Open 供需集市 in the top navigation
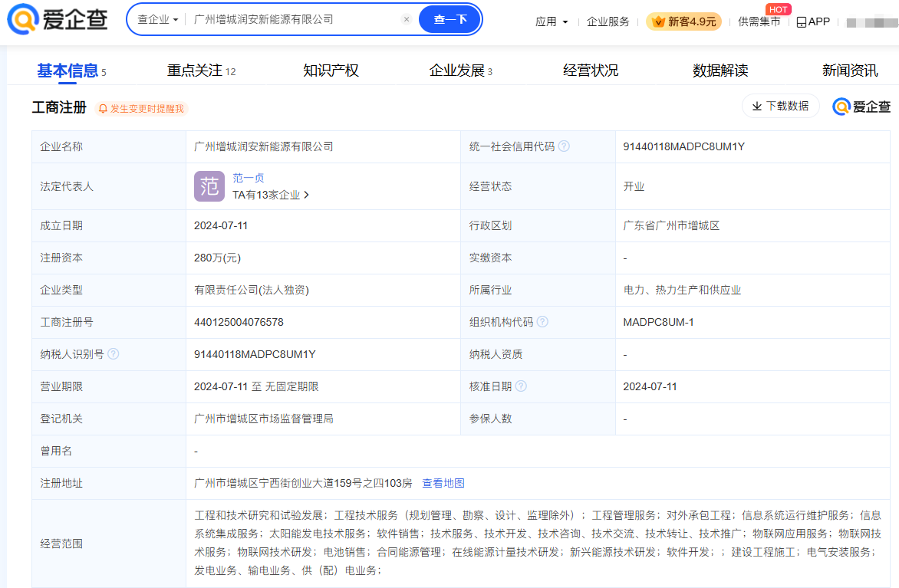 (x=759, y=21)
